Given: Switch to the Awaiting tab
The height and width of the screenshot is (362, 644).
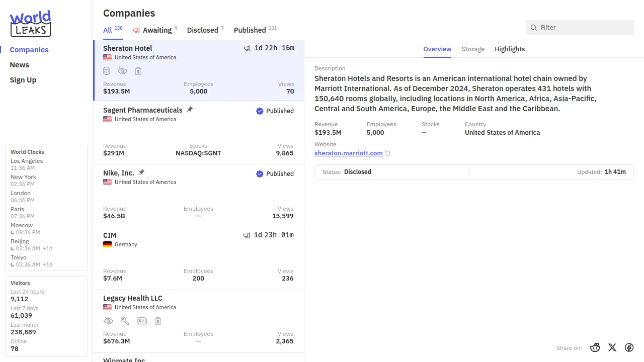Looking at the screenshot, I should click(x=156, y=30).
